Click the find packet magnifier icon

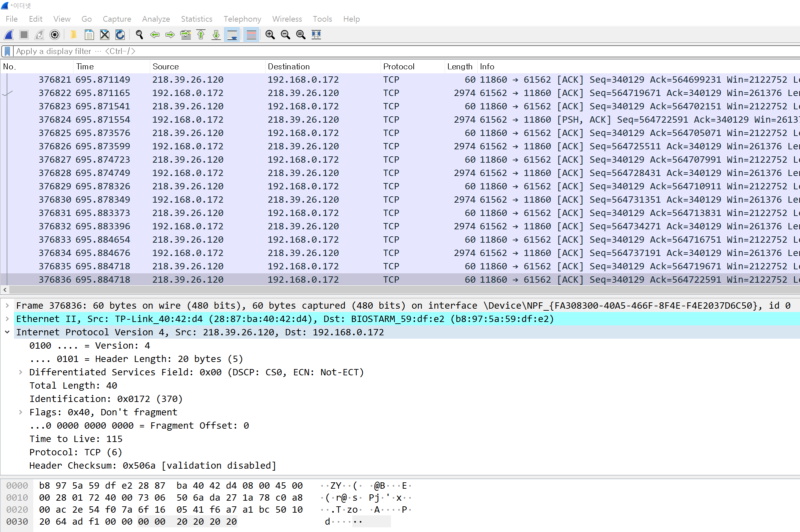coord(139,35)
